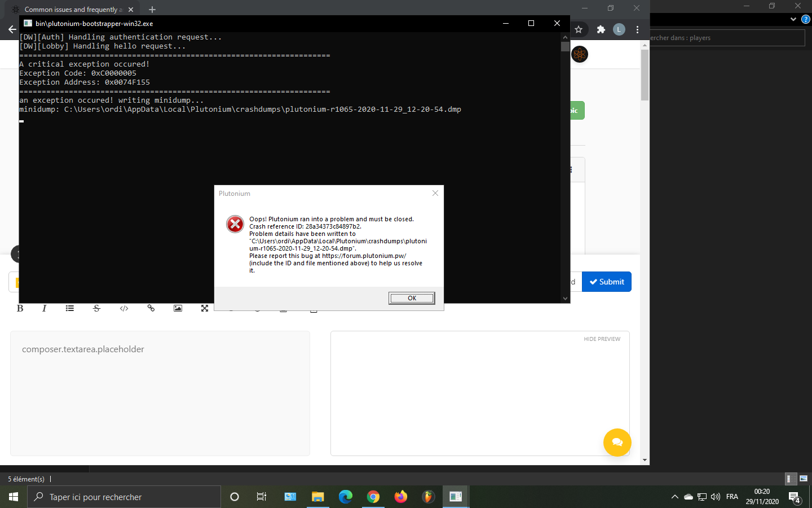812x508 pixels.
Task: Apply strikethrough formatting in the composer
Action: pos(96,308)
